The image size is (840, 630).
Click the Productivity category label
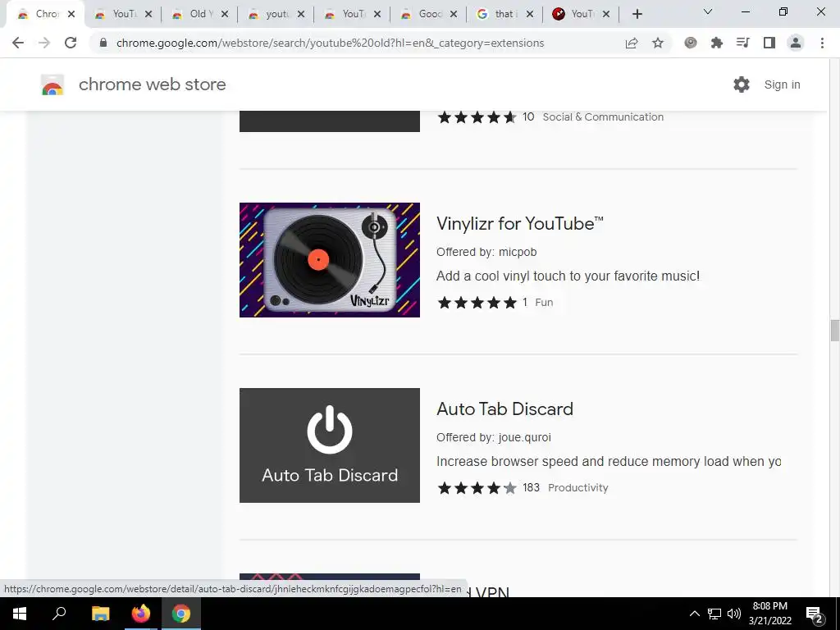[578, 487]
